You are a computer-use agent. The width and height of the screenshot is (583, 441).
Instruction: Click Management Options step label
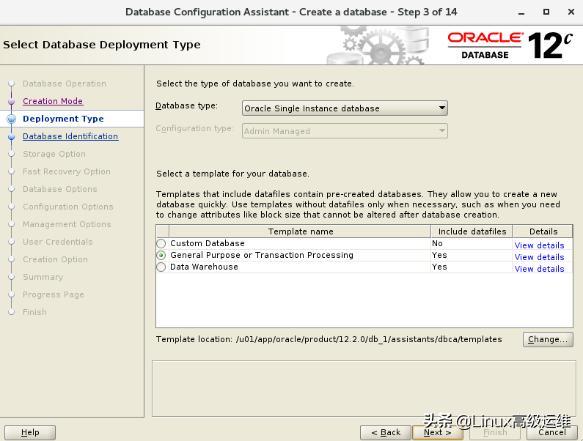click(67, 224)
